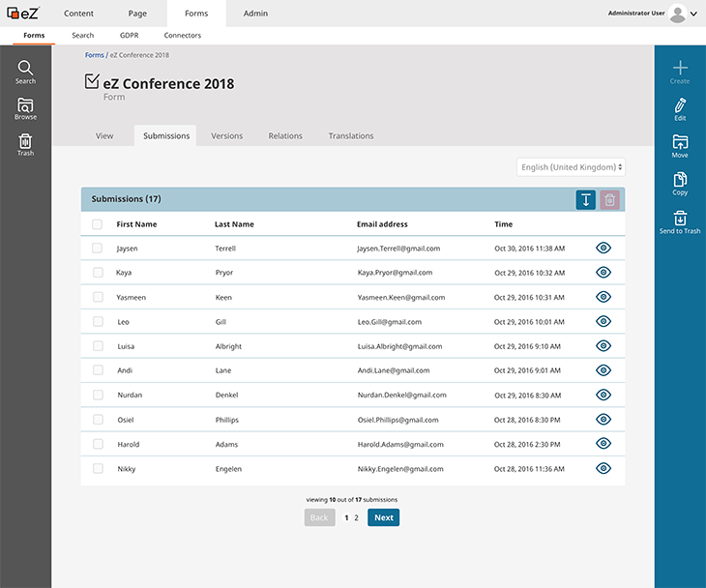Switch to the Relations tab

coord(285,135)
